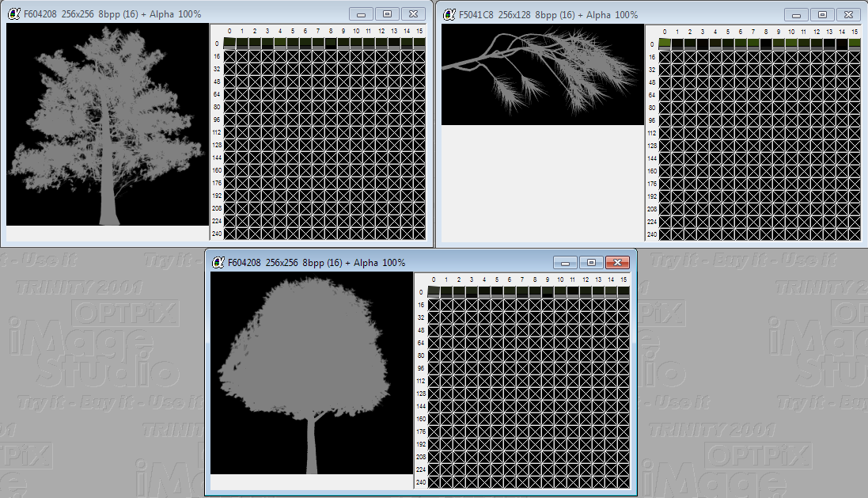Click the detailed tree alpha image in the top-left window
Screen dimensions: 868x498
tap(106, 124)
